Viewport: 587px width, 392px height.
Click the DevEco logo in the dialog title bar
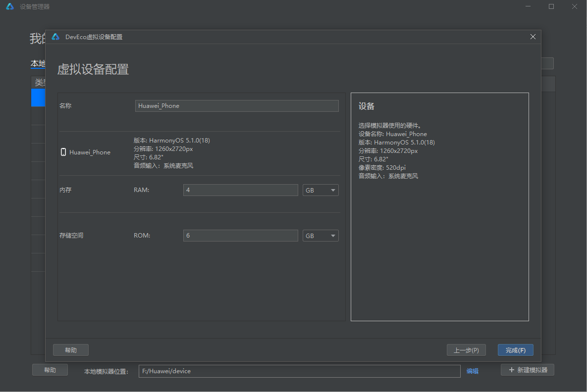(55, 37)
